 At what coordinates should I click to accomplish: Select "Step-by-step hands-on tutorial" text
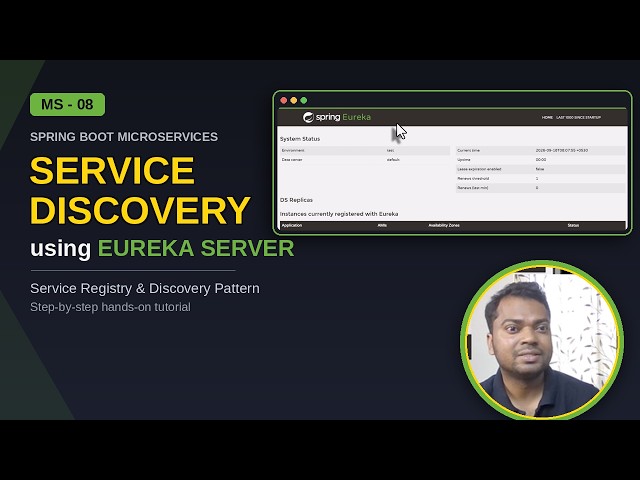(110, 307)
